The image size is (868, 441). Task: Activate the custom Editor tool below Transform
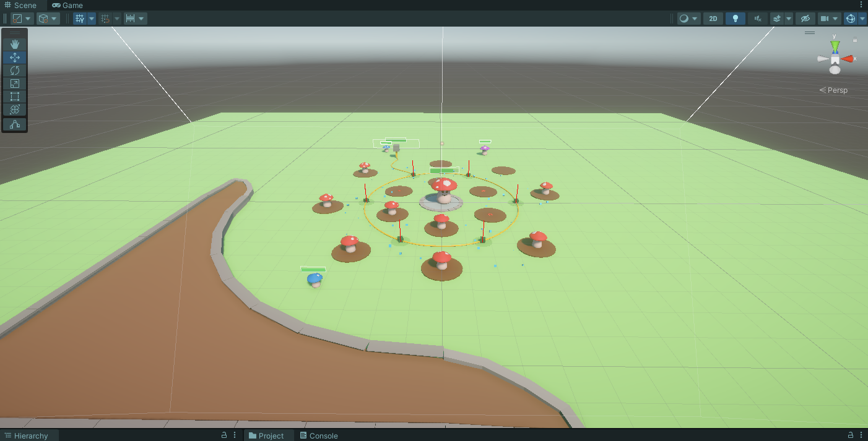(14, 125)
